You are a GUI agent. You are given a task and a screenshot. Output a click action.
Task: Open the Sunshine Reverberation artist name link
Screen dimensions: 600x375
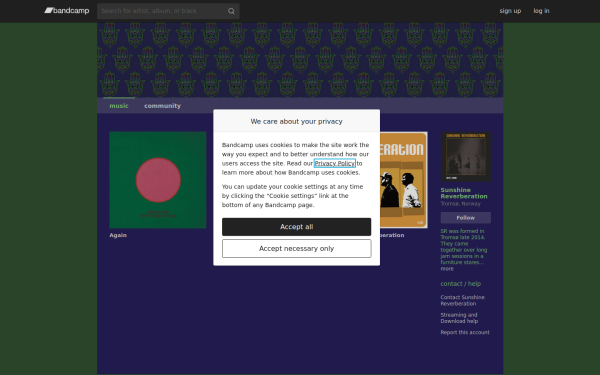pyautogui.click(x=464, y=193)
